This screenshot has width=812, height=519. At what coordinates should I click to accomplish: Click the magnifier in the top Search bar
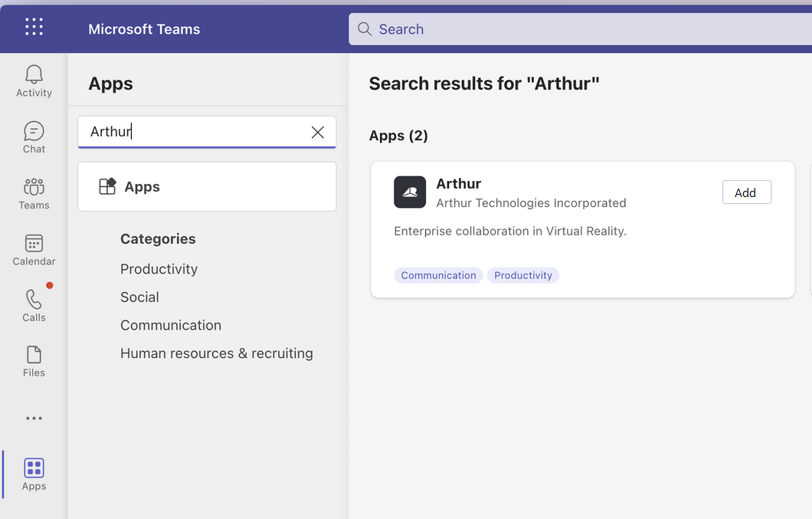(364, 28)
